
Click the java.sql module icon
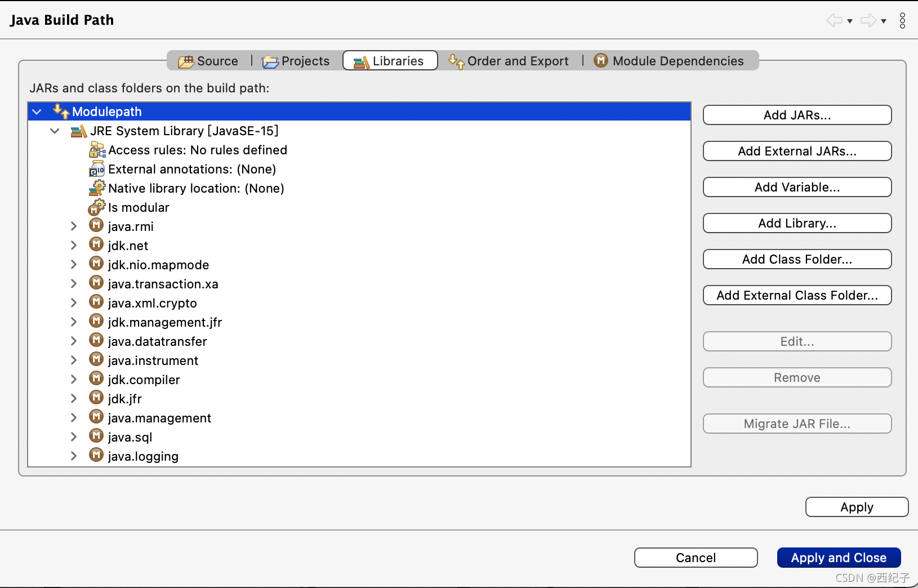(96, 436)
